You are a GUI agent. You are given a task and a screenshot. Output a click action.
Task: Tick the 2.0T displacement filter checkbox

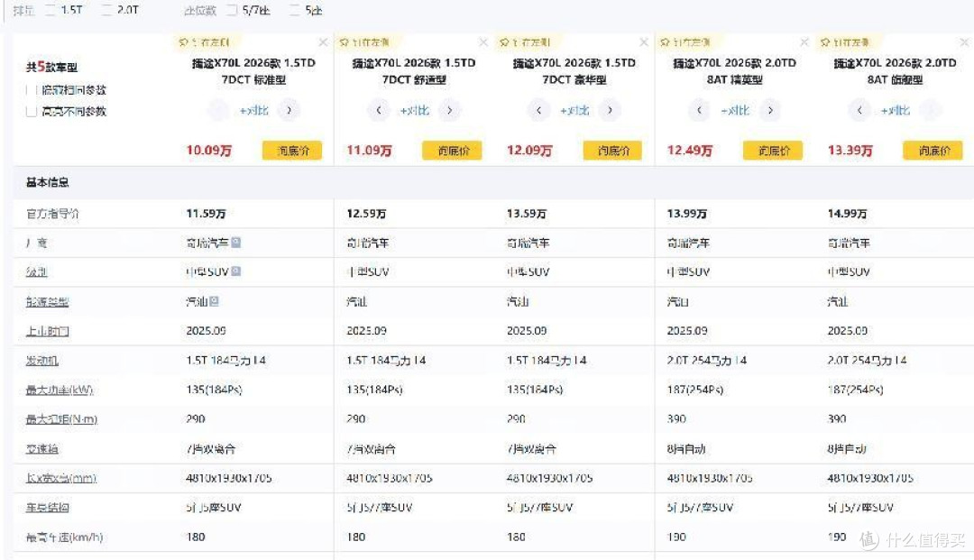click(106, 10)
